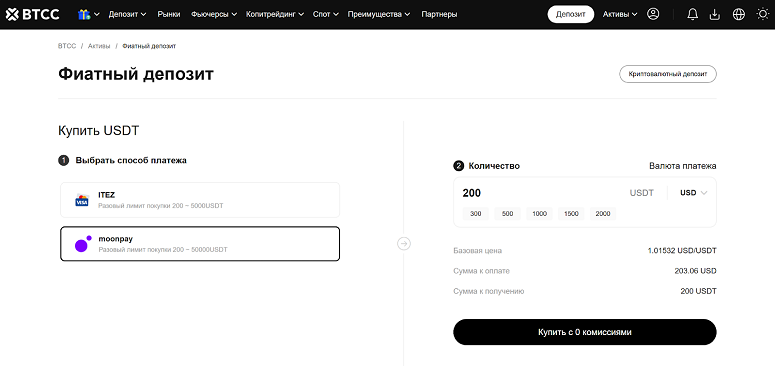Expand the Спот menu
This screenshot has height=366, width=775.
pos(325,14)
